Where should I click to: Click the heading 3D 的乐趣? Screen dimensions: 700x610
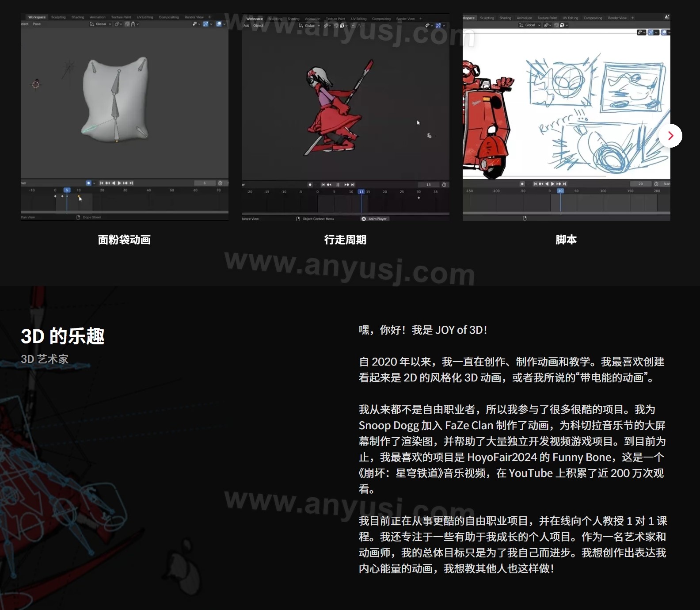[x=63, y=336]
